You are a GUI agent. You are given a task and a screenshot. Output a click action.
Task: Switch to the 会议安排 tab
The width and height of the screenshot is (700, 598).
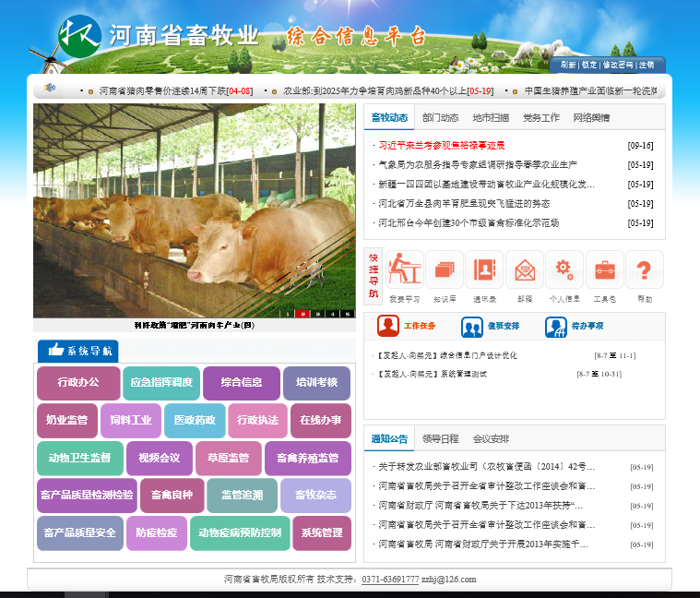pos(491,438)
